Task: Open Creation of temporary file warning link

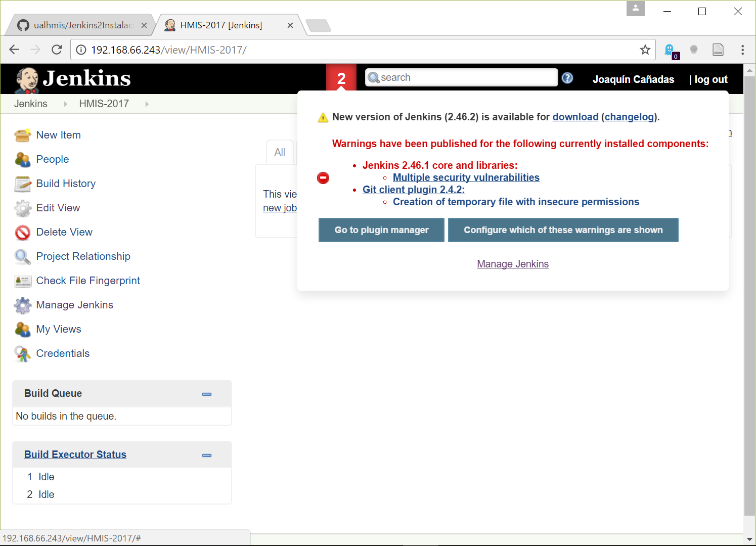Action: pos(516,202)
